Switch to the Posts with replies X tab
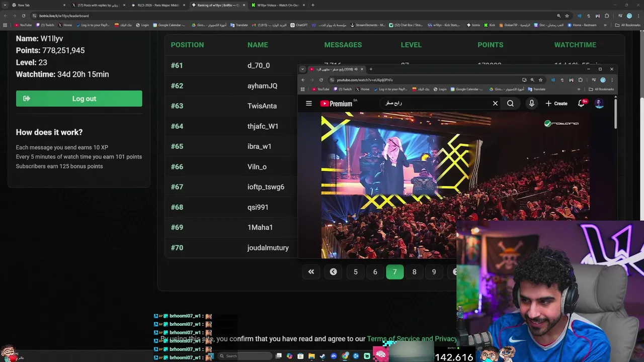Viewport: 644px width, 362px height. (98, 5)
